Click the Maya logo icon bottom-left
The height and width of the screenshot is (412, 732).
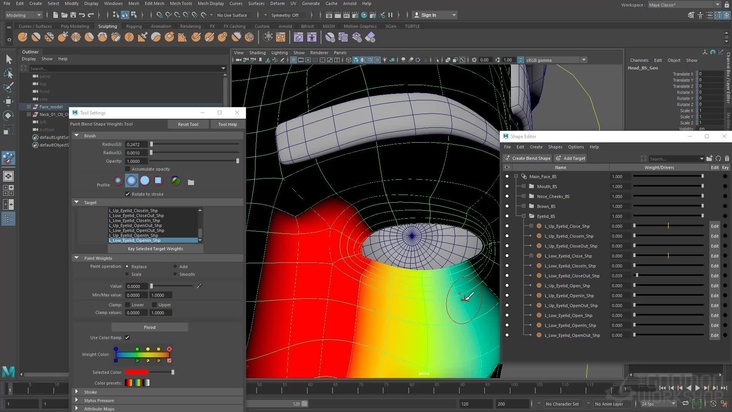pyautogui.click(x=8, y=371)
